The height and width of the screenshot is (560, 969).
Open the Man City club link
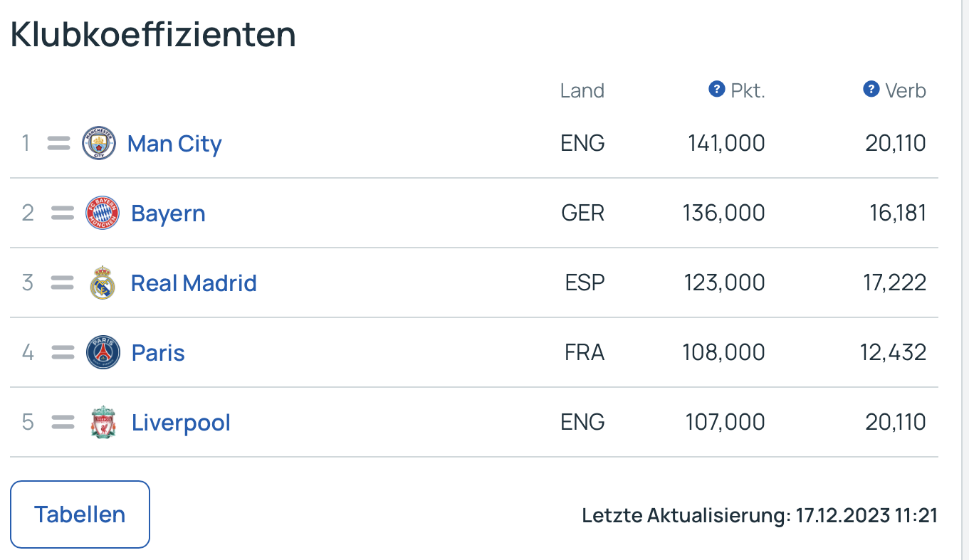point(174,144)
